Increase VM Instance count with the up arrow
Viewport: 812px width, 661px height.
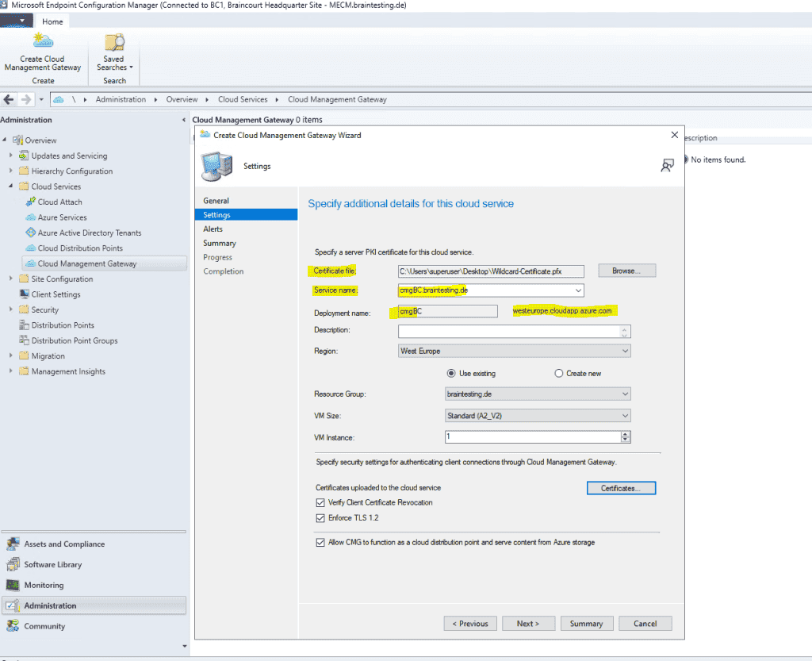pyautogui.click(x=626, y=432)
